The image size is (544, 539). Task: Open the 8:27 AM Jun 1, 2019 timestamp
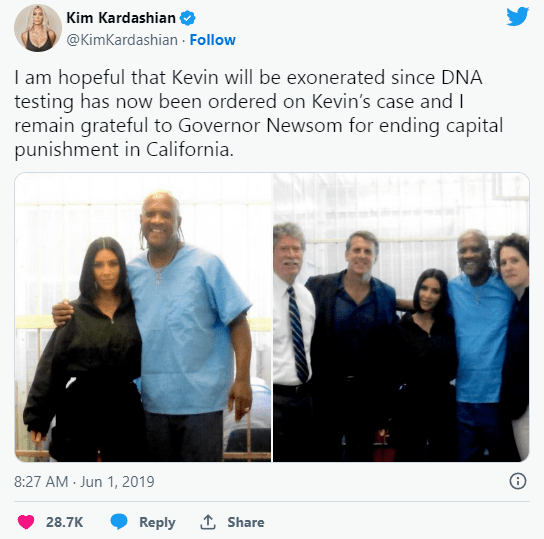click(x=84, y=481)
